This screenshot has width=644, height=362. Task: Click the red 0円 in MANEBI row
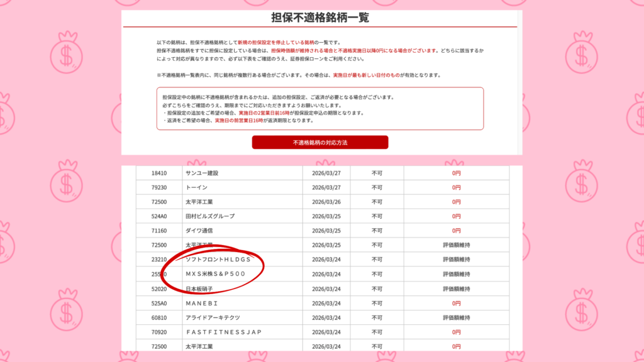tap(456, 303)
